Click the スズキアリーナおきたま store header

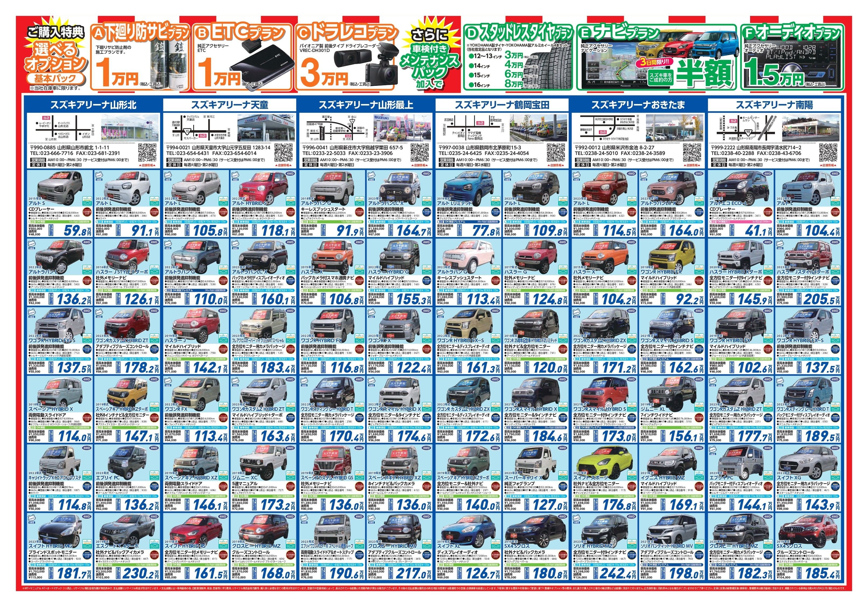638,105
